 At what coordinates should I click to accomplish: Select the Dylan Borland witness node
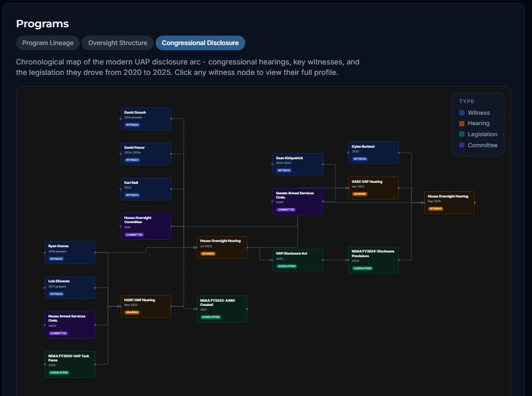click(373, 153)
